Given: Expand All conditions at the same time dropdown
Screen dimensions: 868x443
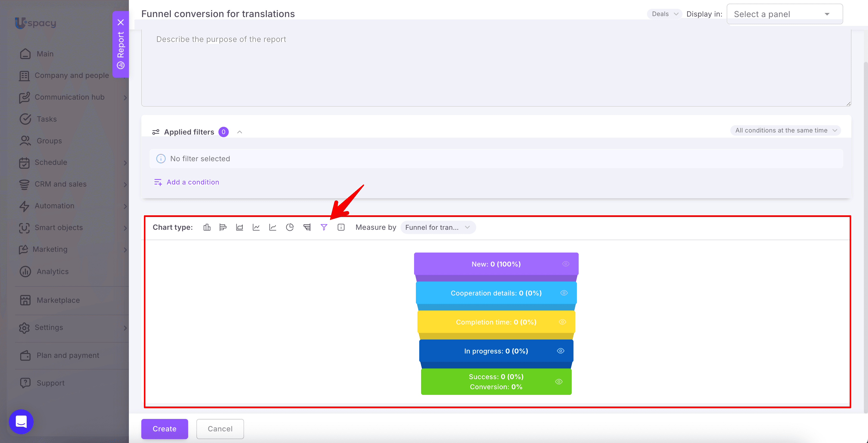Looking at the screenshot, I should coord(785,130).
